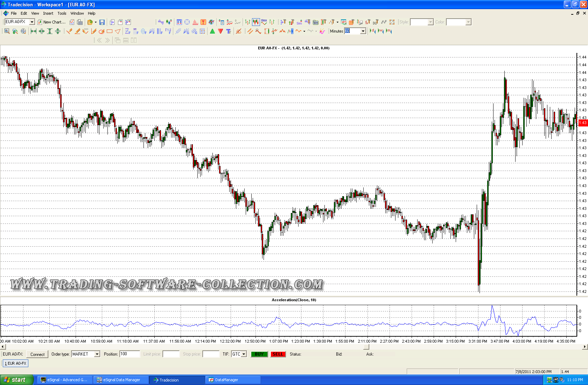The image size is (588, 385).
Task: Open the TIF GTC dropdown
Action: [244, 354]
